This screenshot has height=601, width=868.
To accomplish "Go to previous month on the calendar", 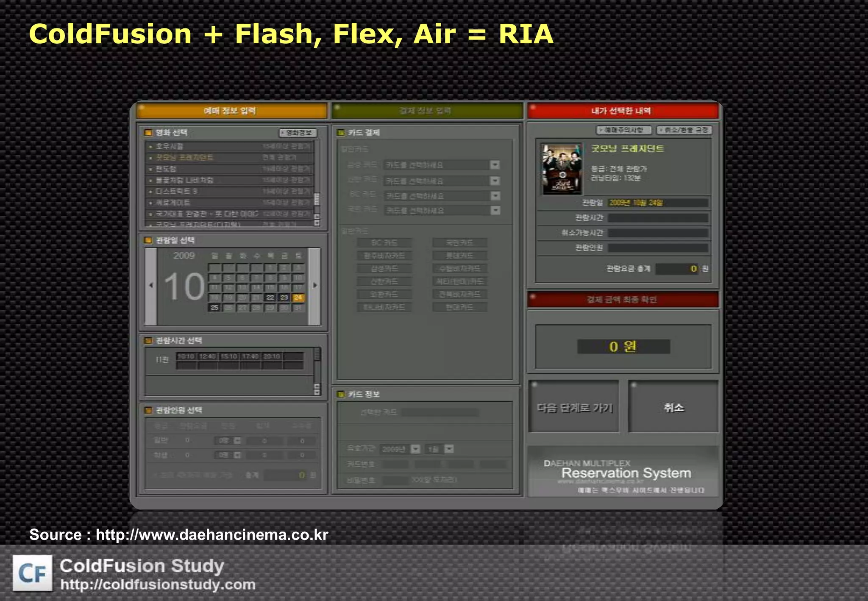I will (151, 286).
